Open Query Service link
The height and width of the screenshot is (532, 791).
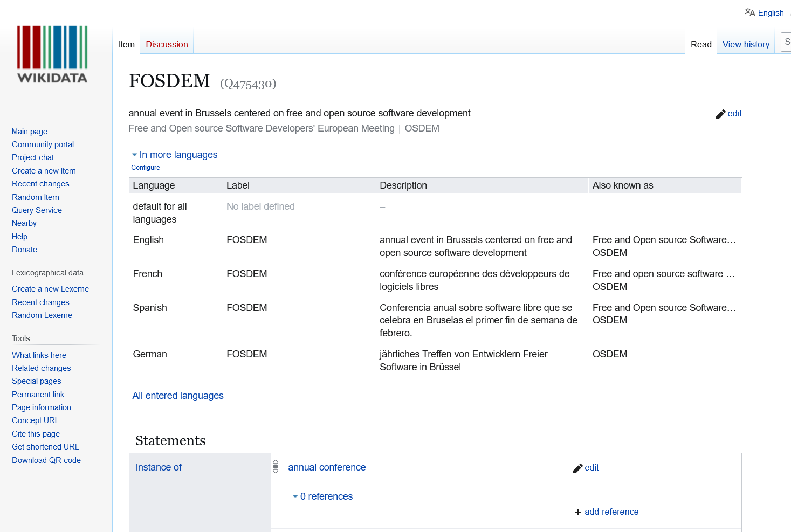[37, 210]
